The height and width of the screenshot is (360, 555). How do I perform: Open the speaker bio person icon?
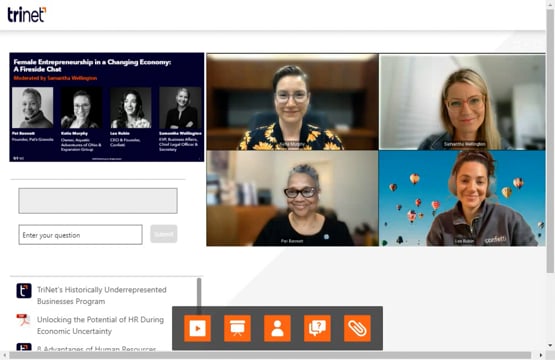click(x=277, y=328)
